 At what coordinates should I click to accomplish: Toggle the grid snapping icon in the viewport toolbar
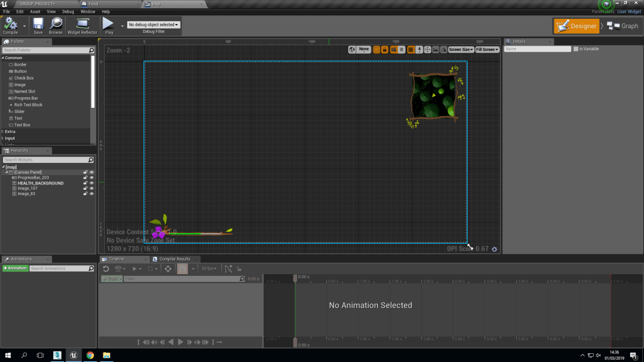(411, 50)
